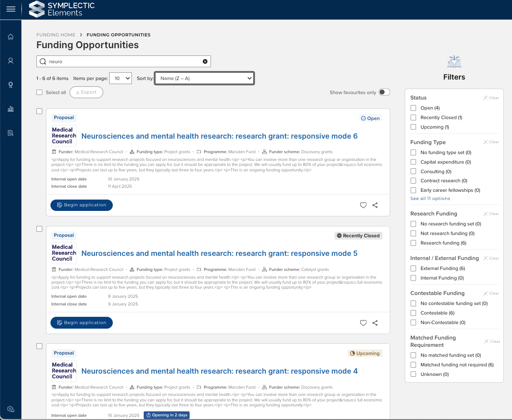This screenshot has width=512, height=420.
Task: Open the profile icon in sidebar
Action: pyautogui.click(x=10, y=60)
